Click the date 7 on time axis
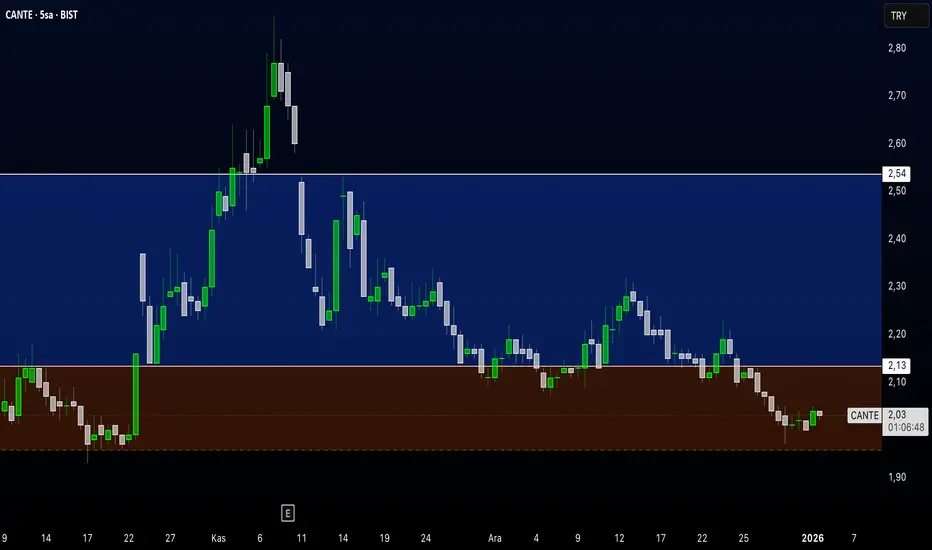The image size is (932, 550). (854, 538)
